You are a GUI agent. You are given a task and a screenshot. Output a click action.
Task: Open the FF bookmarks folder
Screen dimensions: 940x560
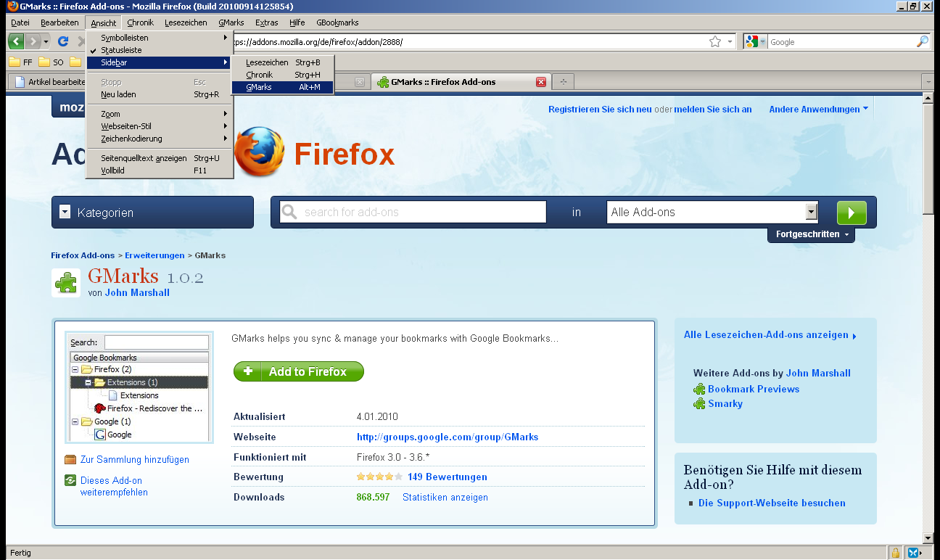(20, 62)
